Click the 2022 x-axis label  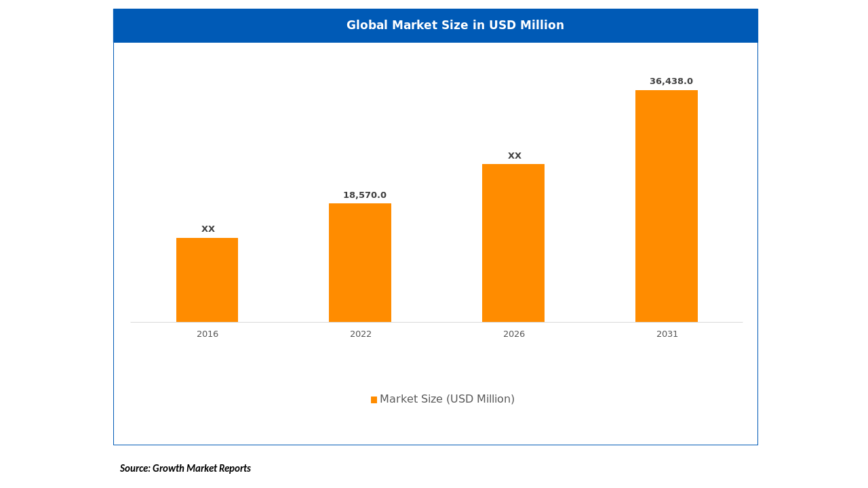click(x=361, y=334)
